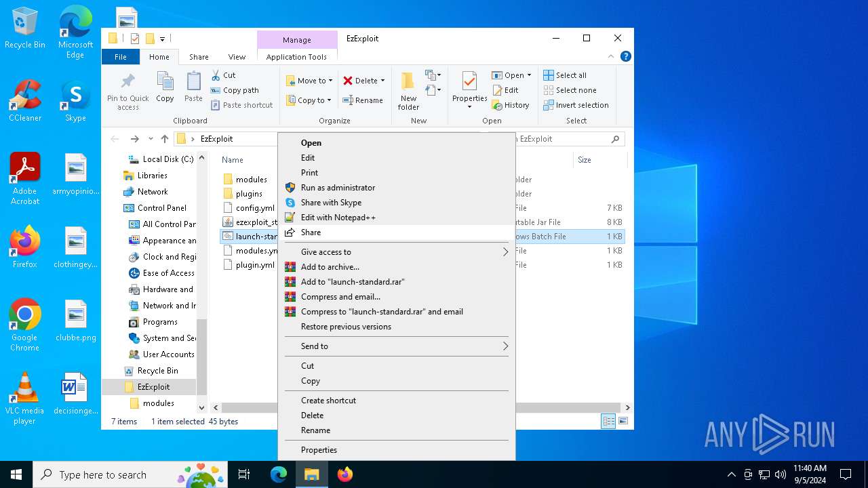Switch to details view icon

(x=608, y=422)
